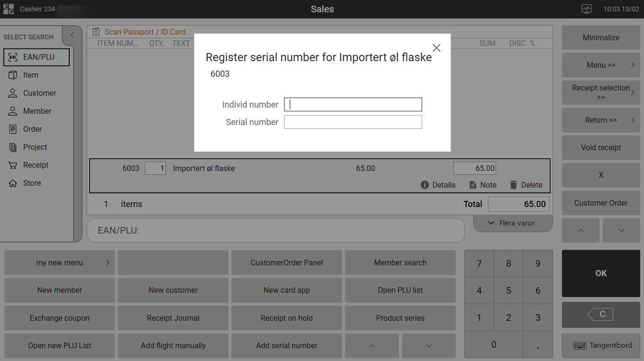The image size is (644, 361).
Task: Click the Note icon on item row
Action: pos(473,185)
